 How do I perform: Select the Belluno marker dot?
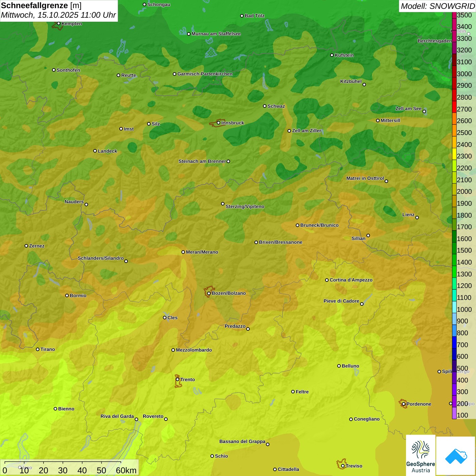pyautogui.click(x=339, y=366)
